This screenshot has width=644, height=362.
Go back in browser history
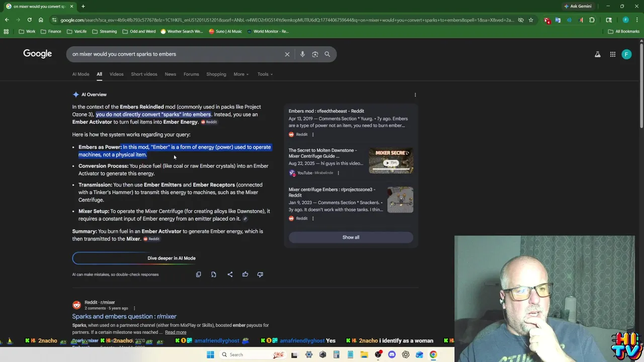pos(7,20)
